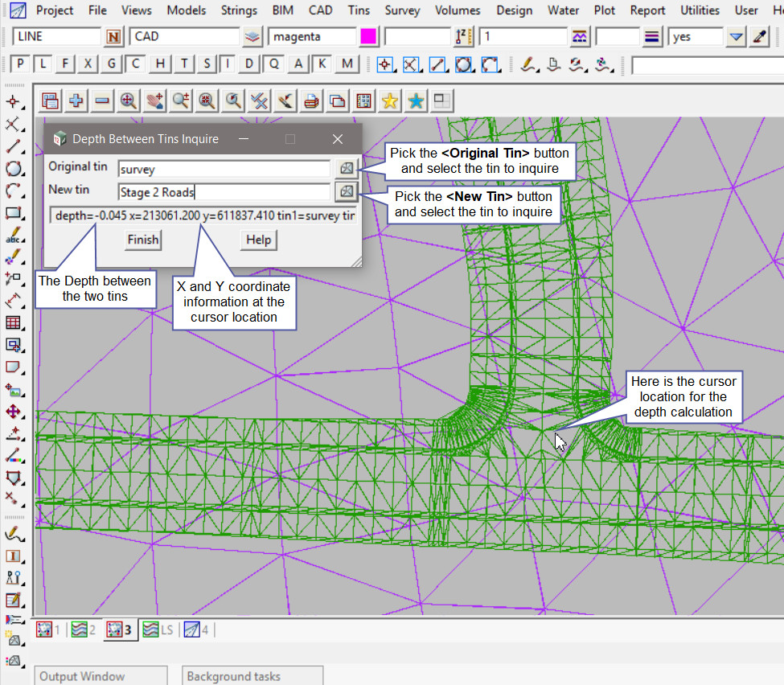The height and width of the screenshot is (685, 784).
Task: Select the pan hand tool in view toolbar
Action: pyautogui.click(x=154, y=100)
